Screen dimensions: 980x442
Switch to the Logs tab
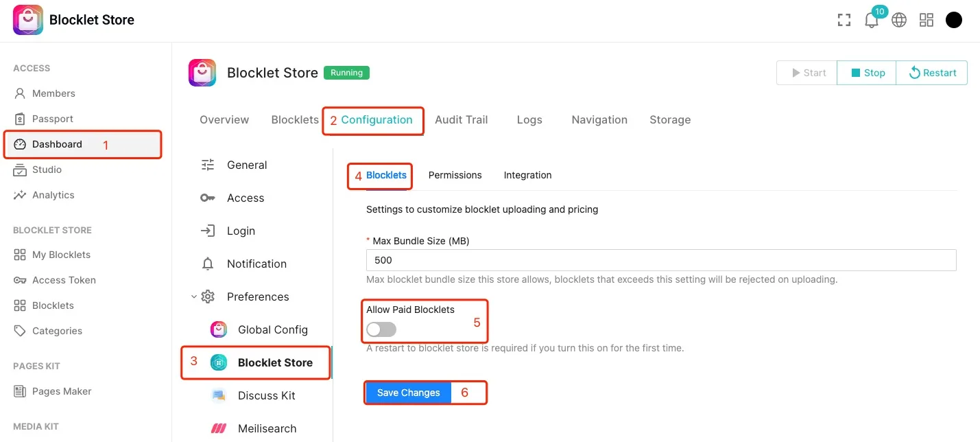click(529, 119)
